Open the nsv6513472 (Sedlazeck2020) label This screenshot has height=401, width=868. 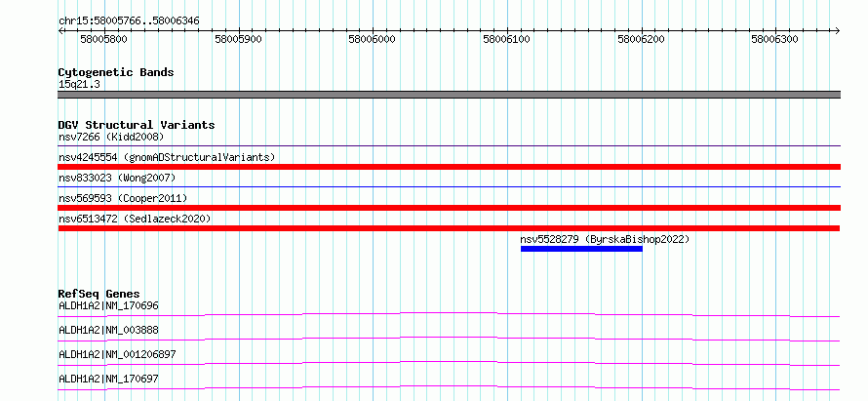135,219
